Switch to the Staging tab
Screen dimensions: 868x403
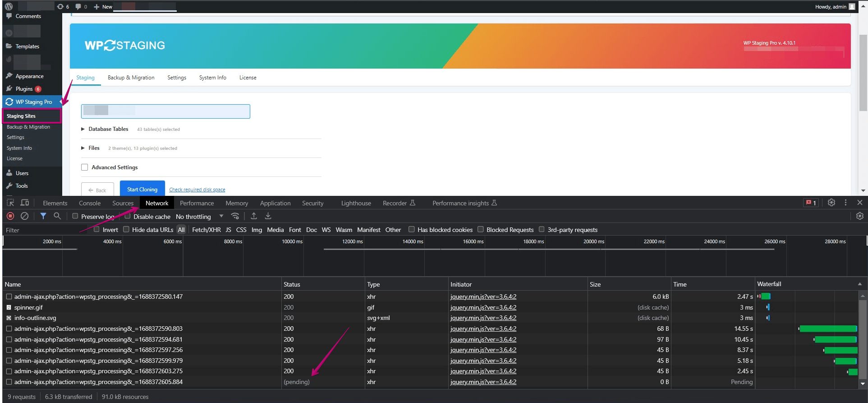[85, 78]
